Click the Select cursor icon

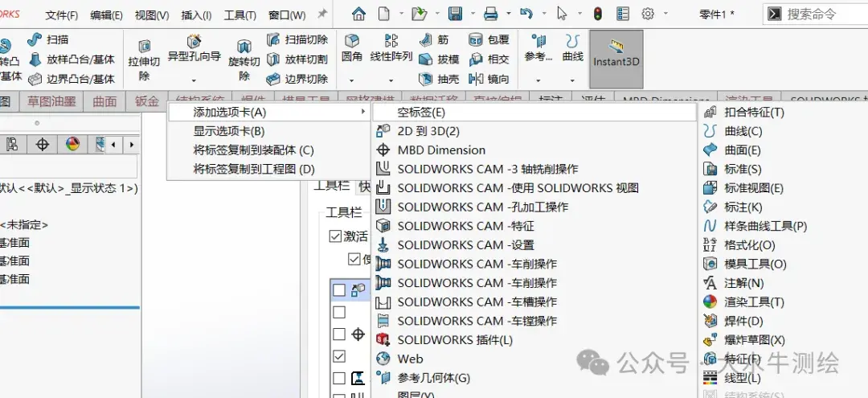point(562,14)
